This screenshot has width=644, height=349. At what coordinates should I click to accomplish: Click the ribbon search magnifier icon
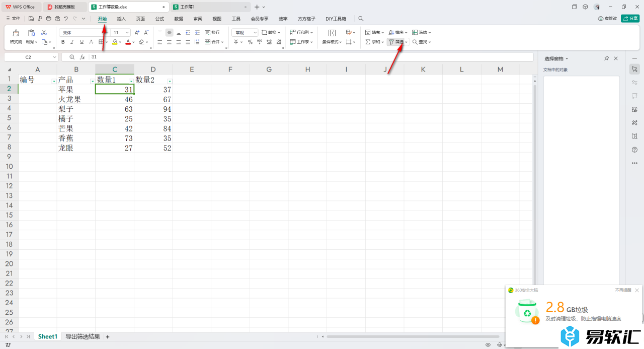(361, 19)
